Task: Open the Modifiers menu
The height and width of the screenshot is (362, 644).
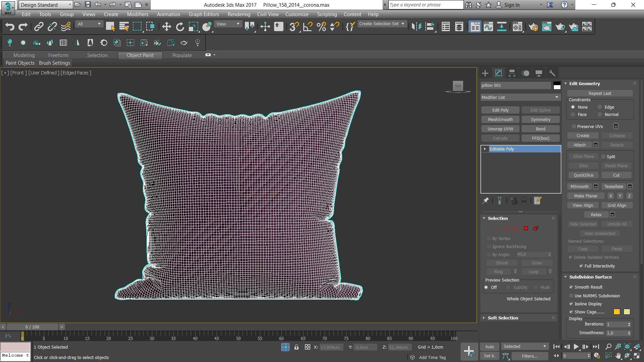Action: (x=138, y=14)
